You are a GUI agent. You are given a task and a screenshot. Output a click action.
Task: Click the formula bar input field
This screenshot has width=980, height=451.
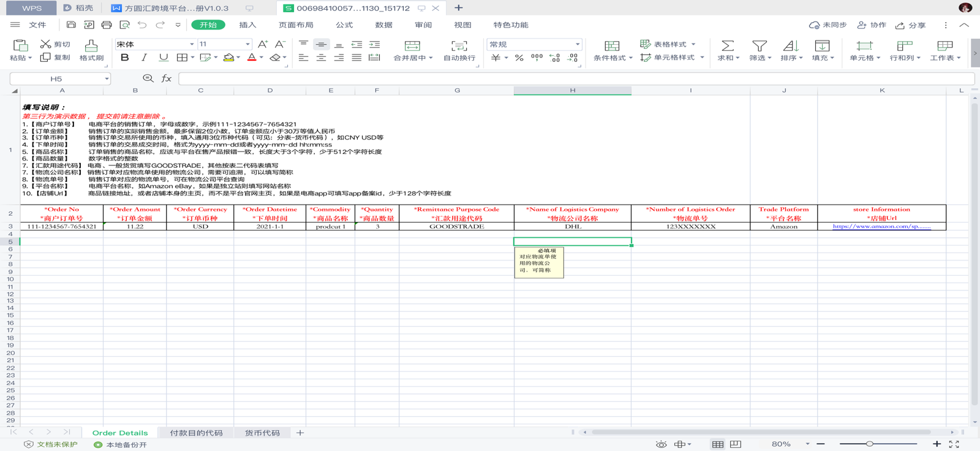576,78
